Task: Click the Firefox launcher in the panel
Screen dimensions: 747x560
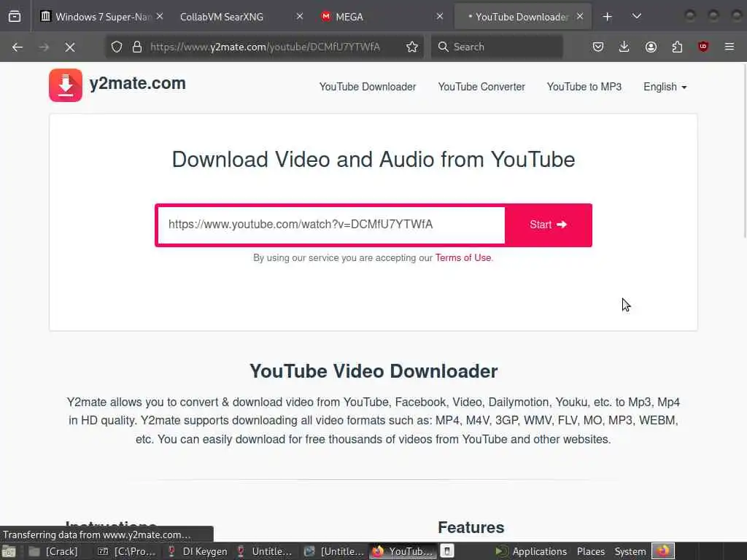Action: pyautogui.click(x=663, y=551)
